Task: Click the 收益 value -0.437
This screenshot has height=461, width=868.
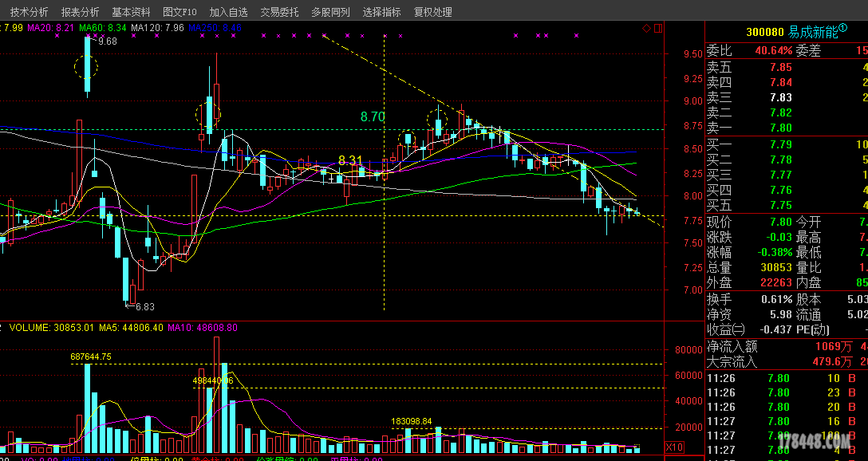Action: click(775, 330)
